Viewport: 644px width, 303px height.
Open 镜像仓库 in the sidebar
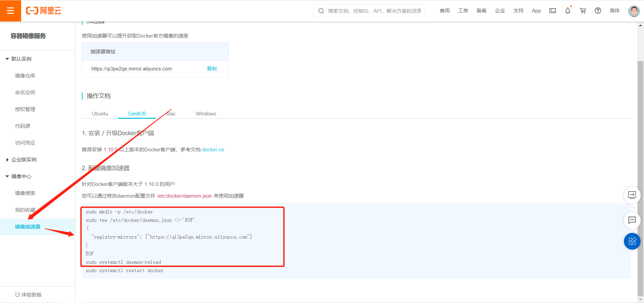click(25, 75)
